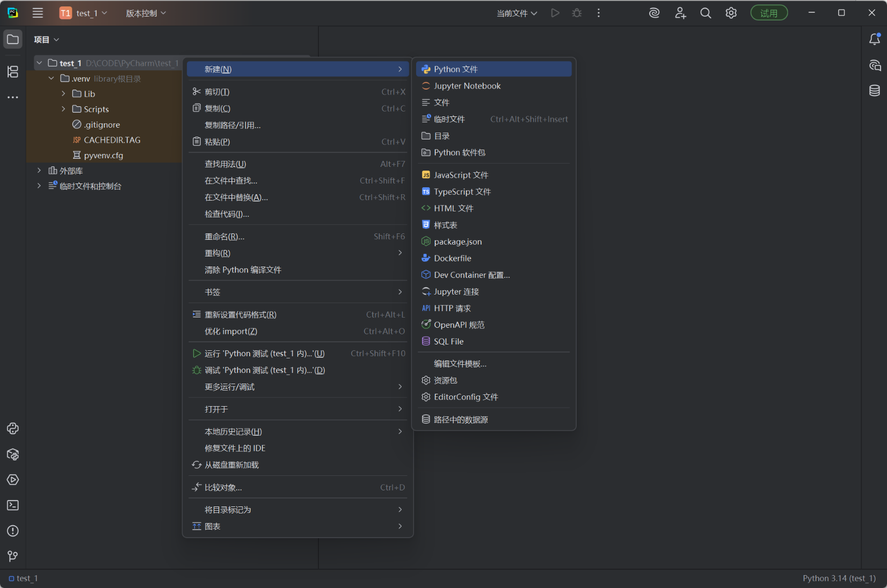887x588 pixels.
Task: Open the 本地历史记录(H) submenu
Action: pos(298,431)
